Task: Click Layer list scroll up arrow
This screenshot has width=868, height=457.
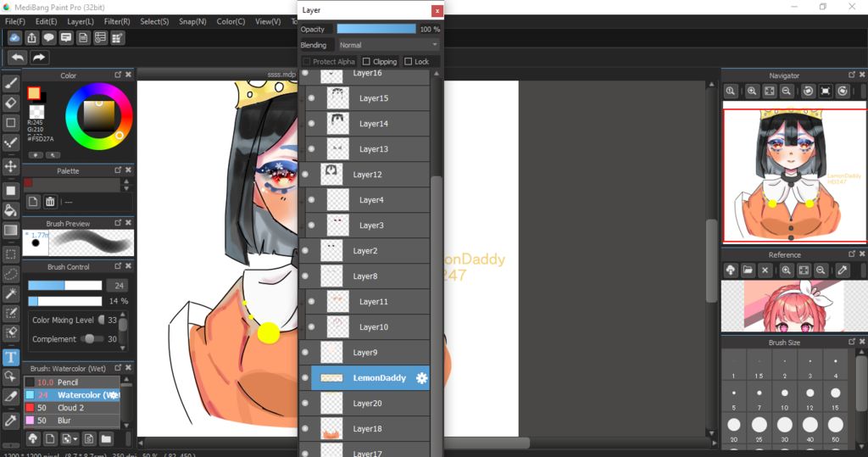Action: [x=437, y=74]
